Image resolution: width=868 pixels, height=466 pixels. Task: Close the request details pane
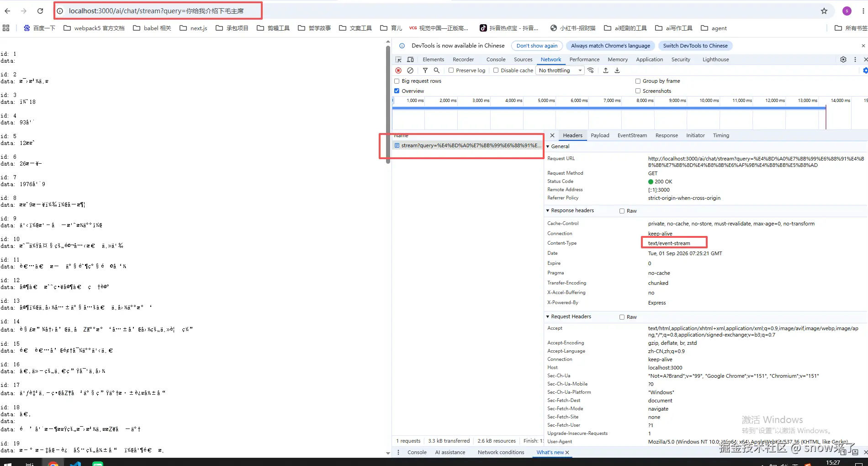pyautogui.click(x=552, y=135)
